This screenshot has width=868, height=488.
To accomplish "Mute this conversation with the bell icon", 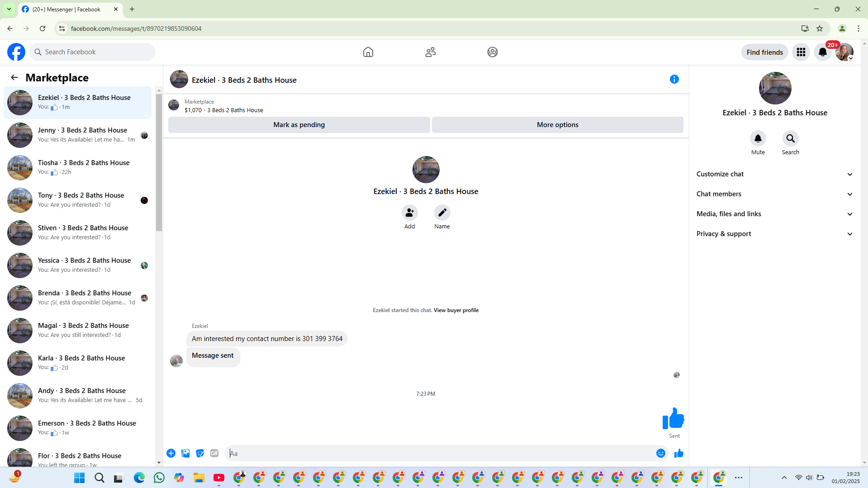I will pos(758,138).
